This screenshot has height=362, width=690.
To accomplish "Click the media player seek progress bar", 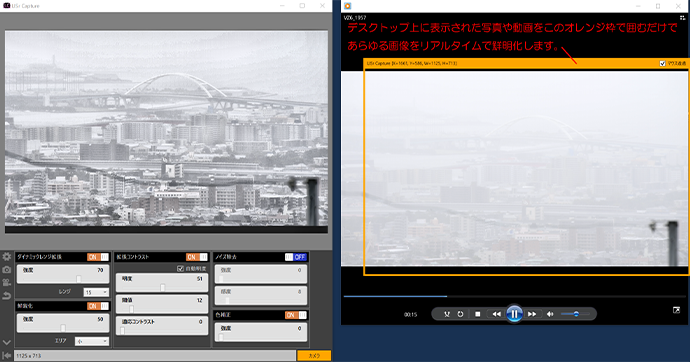I will [x=514, y=296].
